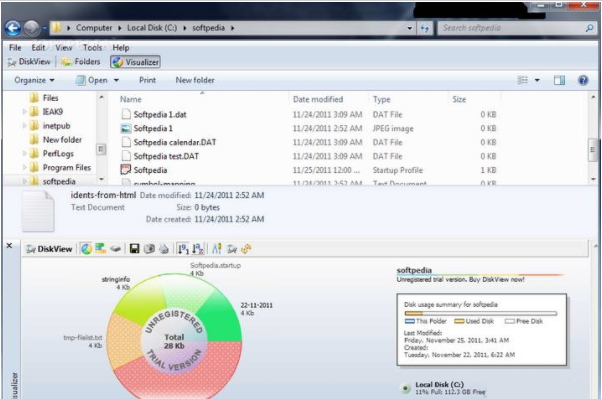This screenshot has width=602, height=399.
Task: Click Local Disk (C:) breadcrumb
Action: pos(152,28)
